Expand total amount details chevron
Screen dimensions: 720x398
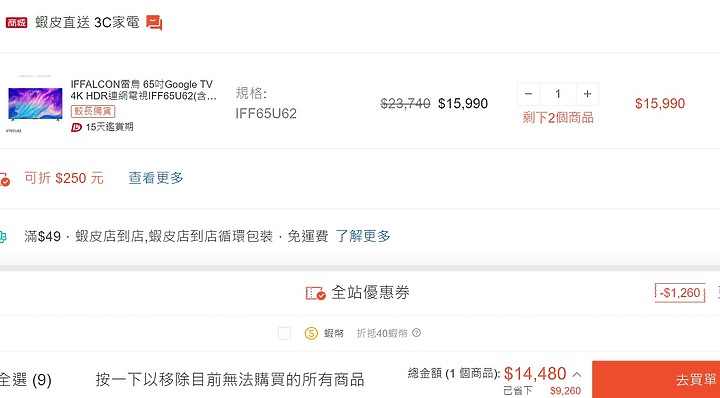(577, 375)
